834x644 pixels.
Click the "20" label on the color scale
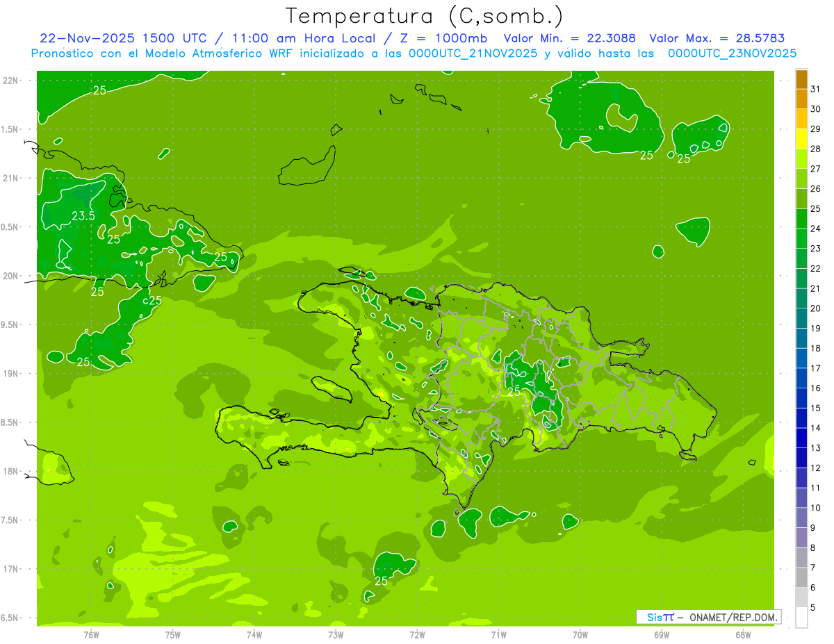tap(816, 308)
